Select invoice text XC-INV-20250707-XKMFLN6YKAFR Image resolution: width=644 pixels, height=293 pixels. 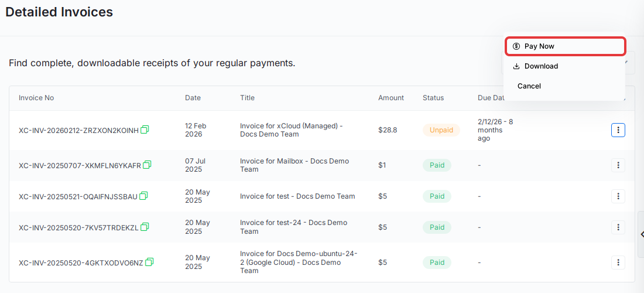[80, 165]
